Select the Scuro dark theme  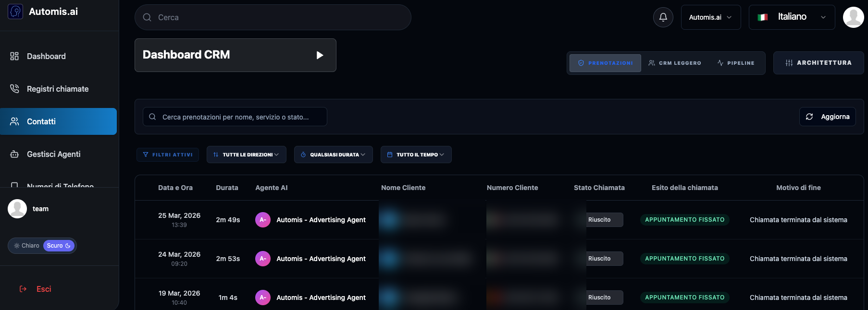click(59, 246)
